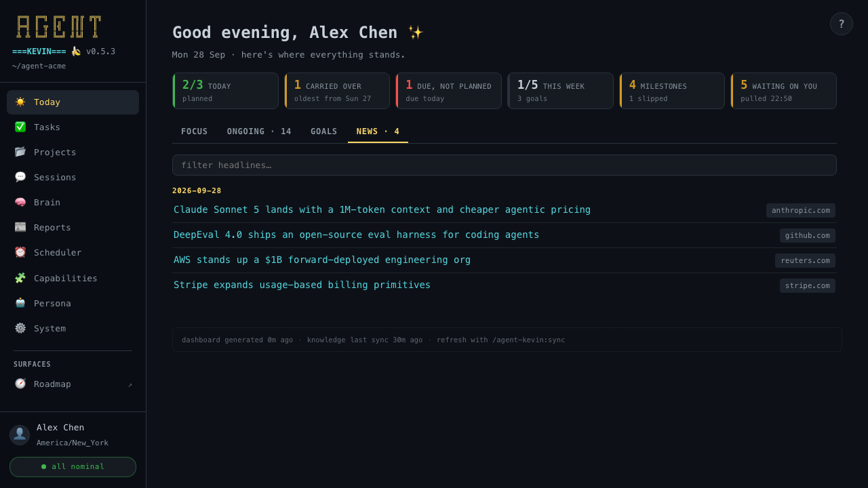Click the help question mark button
Image resolution: width=868 pixels, height=488 pixels.
[842, 24]
